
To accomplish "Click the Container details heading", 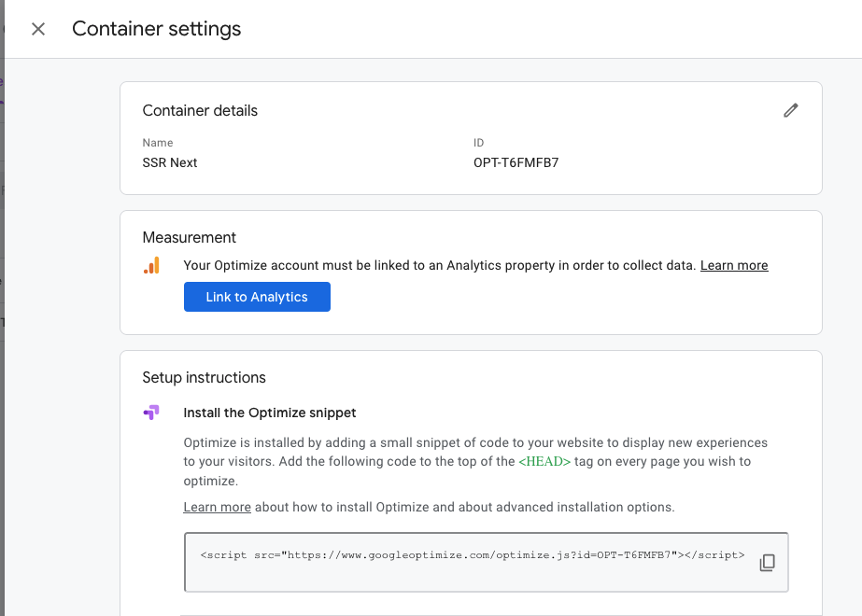I will point(200,110).
